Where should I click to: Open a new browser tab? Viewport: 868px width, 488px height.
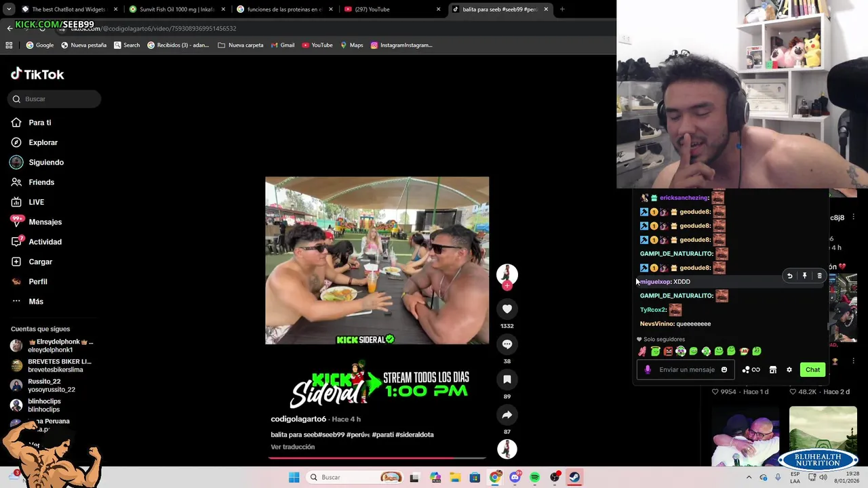562,9
